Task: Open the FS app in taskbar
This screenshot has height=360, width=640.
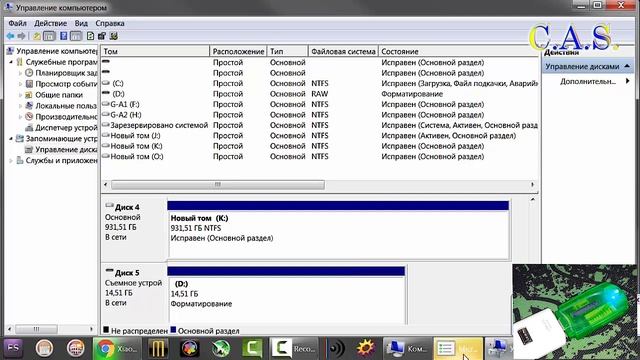Action: pos(13,349)
